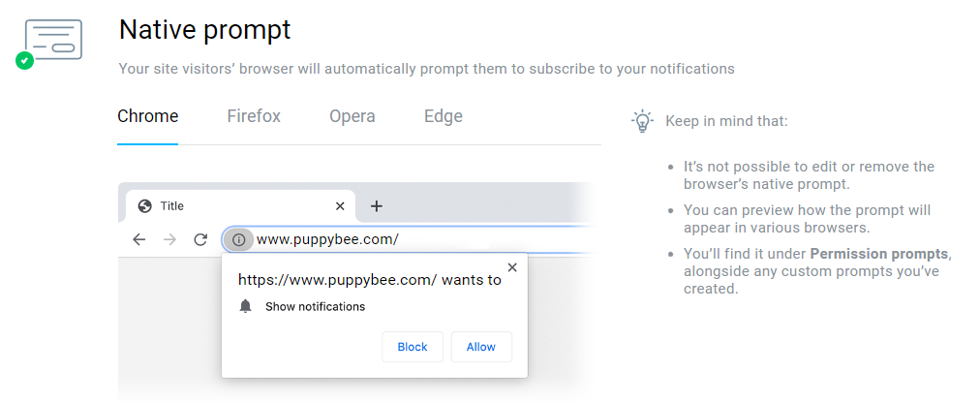Click the Block button
The image size is (980, 403).
(x=413, y=347)
